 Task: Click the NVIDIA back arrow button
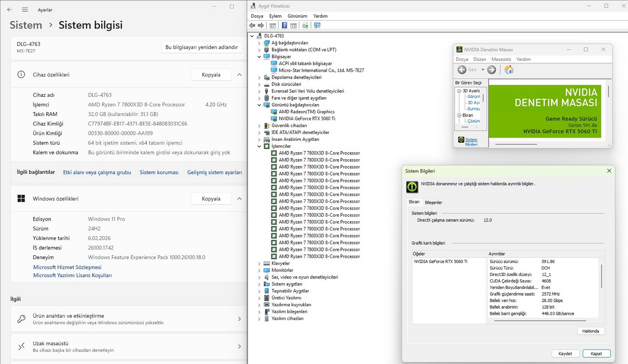click(x=462, y=70)
